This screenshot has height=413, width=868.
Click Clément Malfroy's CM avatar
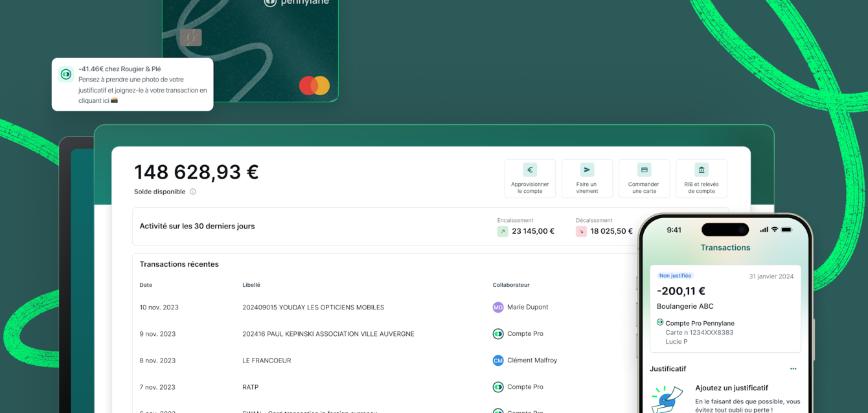(x=497, y=361)
